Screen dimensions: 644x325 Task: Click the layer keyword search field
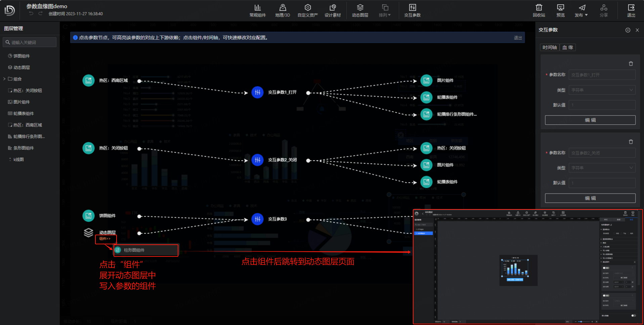(x=30, y=42)
